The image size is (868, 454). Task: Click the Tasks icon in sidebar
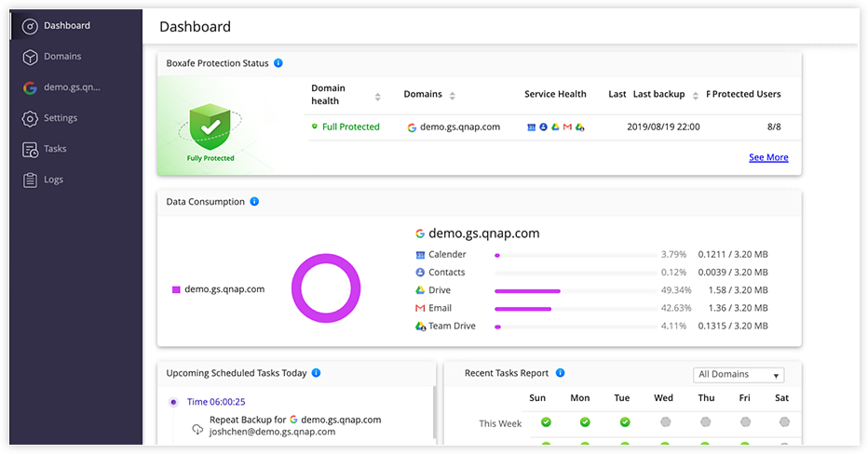[x=30, y=149]
